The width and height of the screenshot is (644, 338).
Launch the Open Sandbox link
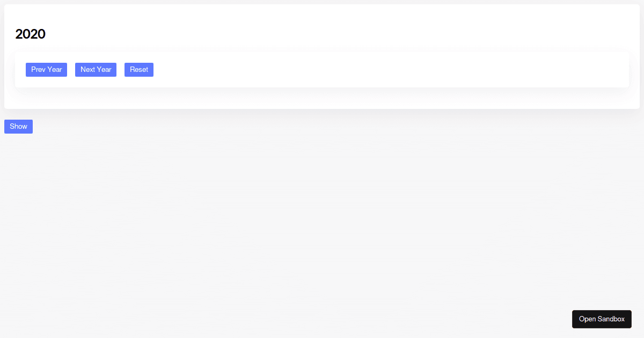[602, 319]
